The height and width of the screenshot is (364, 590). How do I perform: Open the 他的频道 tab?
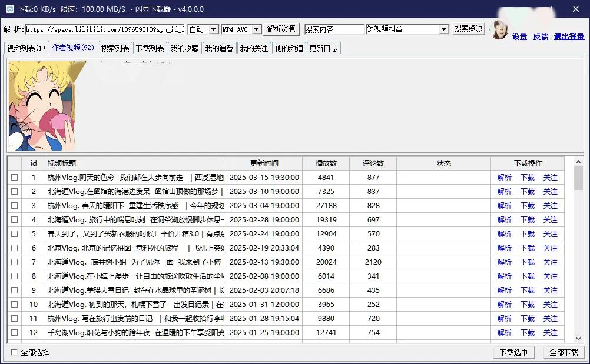point(289,48)
